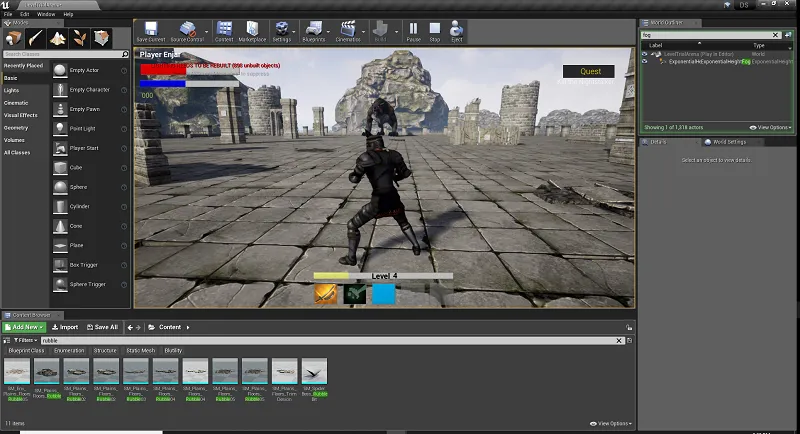Viewport: 800px width, 434px height.
Task: Select the Place mode icon
Action: (x=13, y=38)
